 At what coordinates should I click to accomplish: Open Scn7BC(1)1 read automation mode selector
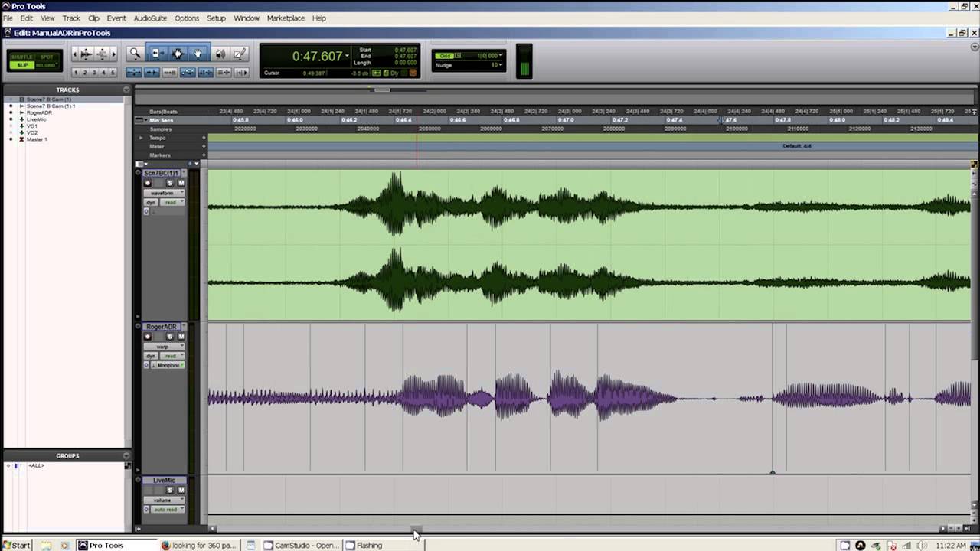point(172,202)
